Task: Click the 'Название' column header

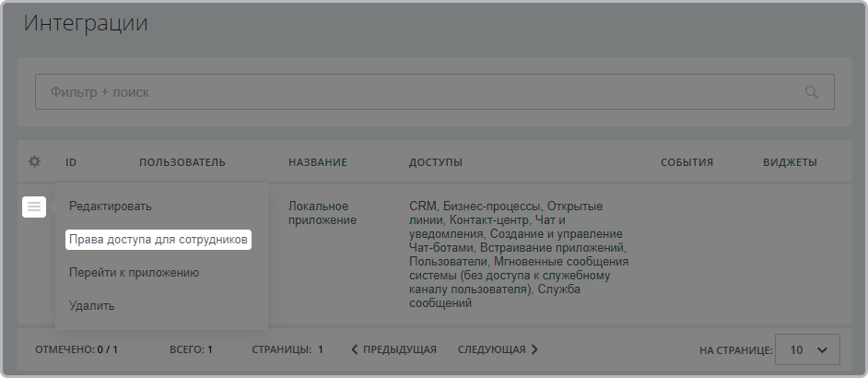Action: [317, 162]
